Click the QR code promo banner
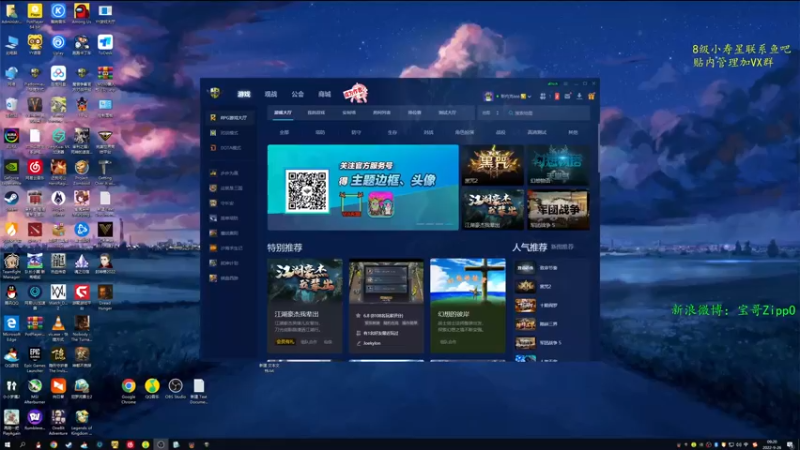Viewport: 800px width, 450px height. 363,187
